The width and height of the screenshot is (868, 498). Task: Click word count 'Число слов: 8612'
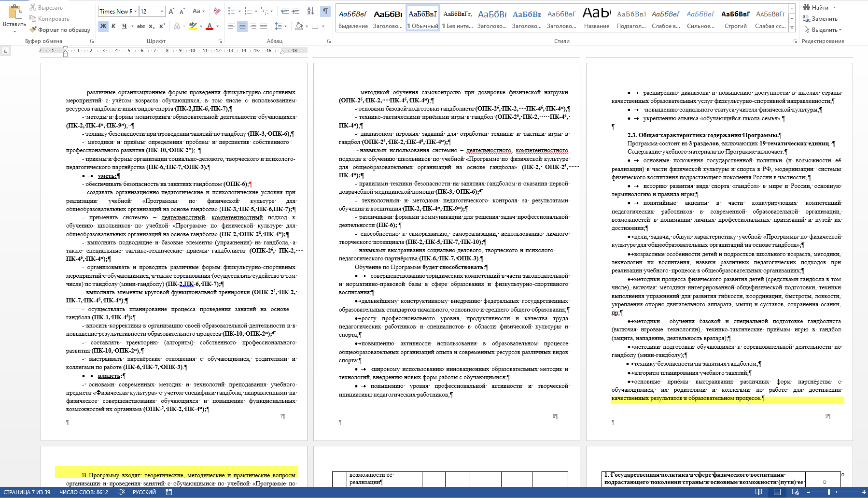[x=84, y=492]
